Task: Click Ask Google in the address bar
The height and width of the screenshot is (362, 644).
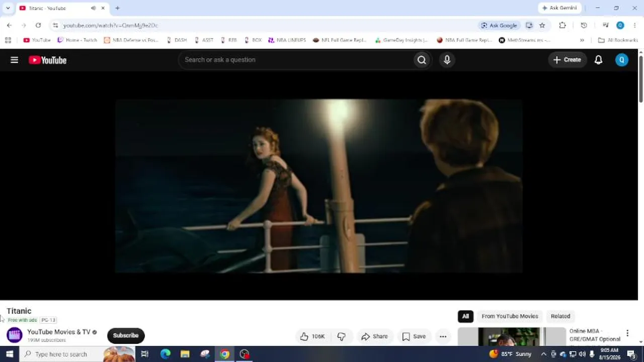Action: [499, 25]
